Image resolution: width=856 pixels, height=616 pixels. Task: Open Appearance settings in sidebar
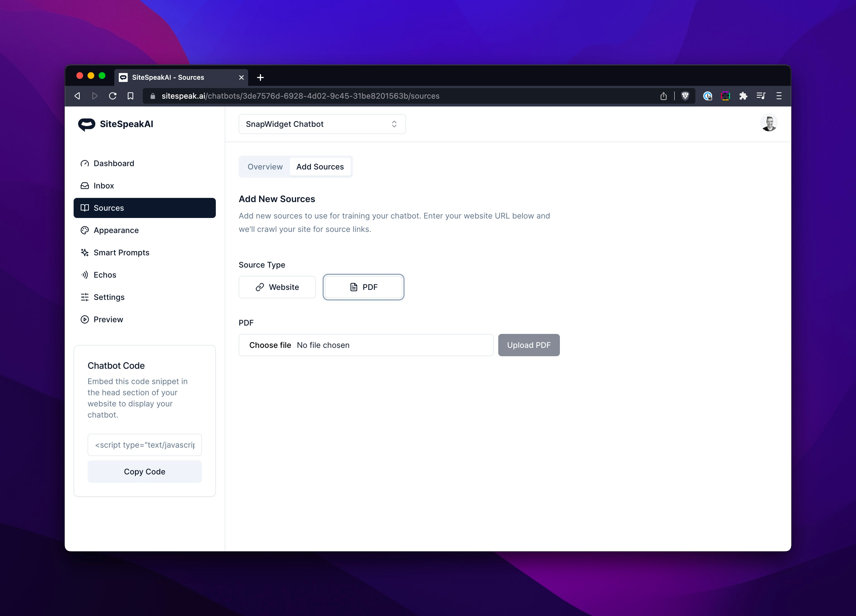click(116, 230)
